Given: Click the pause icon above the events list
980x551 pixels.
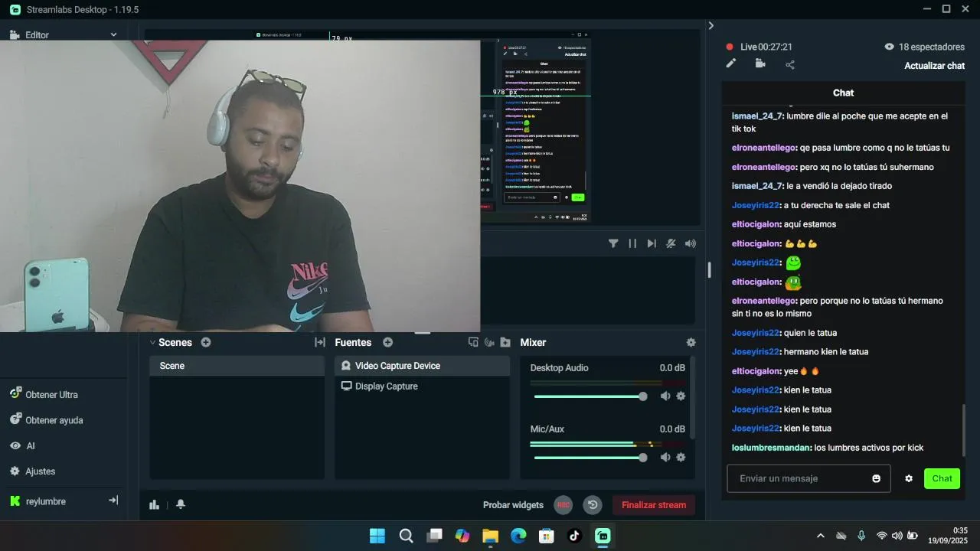Looking at the screenshot, I should [x=632, y=243].
